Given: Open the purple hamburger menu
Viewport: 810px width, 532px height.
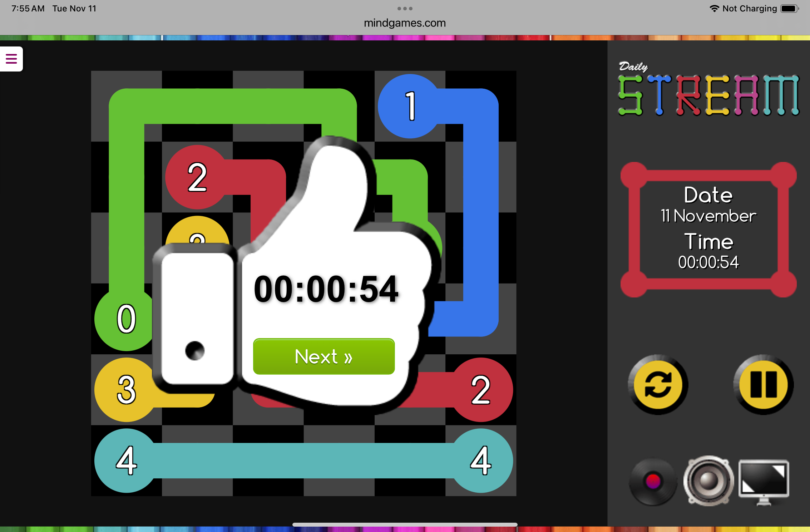Looking at the screenshot, I should click(x=11, y=59).
